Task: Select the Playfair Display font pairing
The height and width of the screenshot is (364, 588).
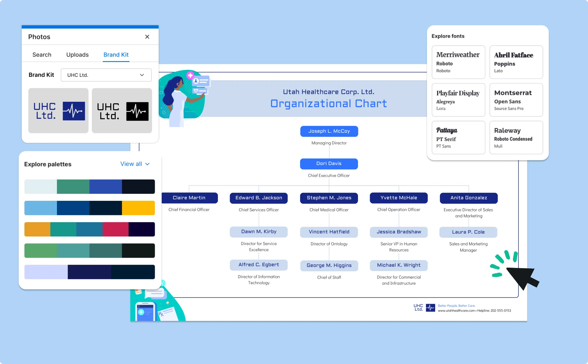Action: 458,99
